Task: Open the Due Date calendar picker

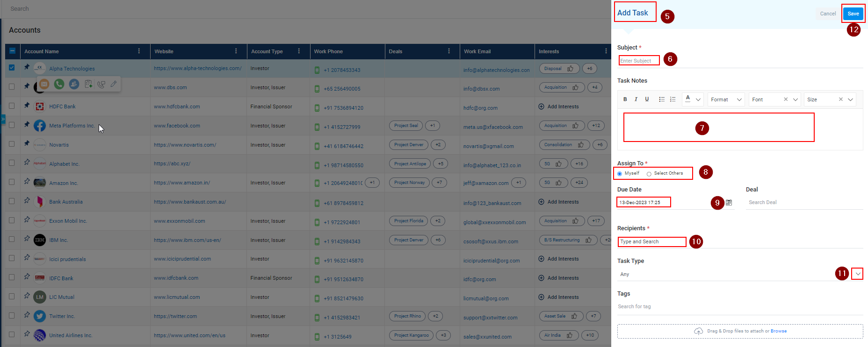Action: [x=729, y=202]
